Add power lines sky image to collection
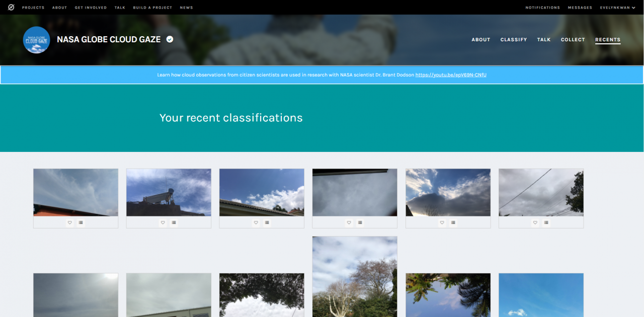 click(546, 222)
